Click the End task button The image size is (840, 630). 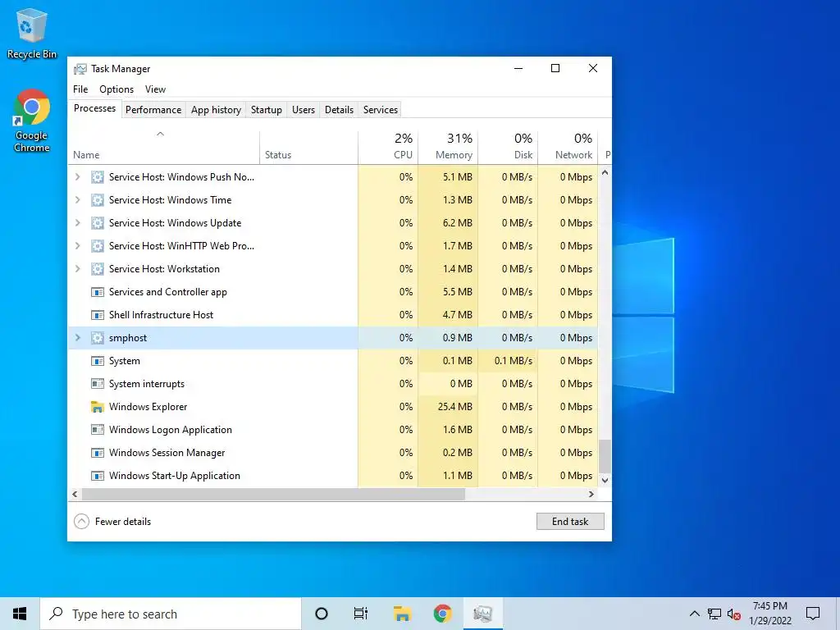tap(570, 521)
